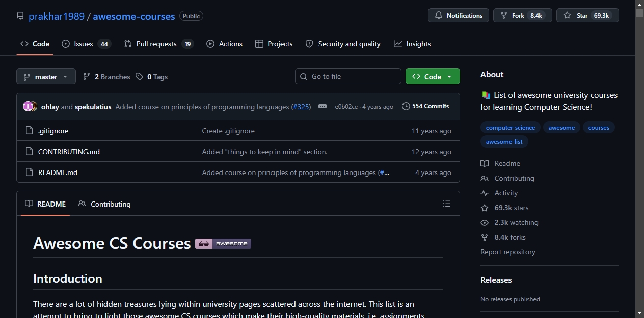View the 8.4k forks link
644x318 pixels.
tap(503, 237)
